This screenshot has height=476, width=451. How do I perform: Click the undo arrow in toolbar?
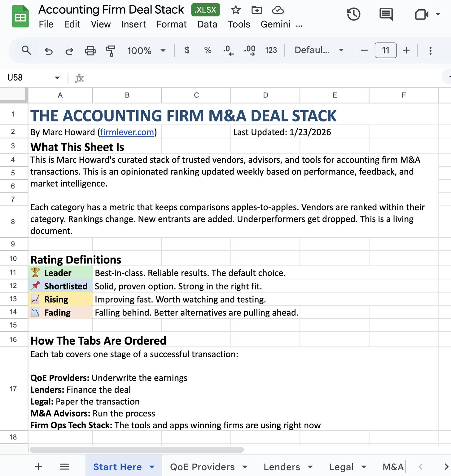(49, 51)
